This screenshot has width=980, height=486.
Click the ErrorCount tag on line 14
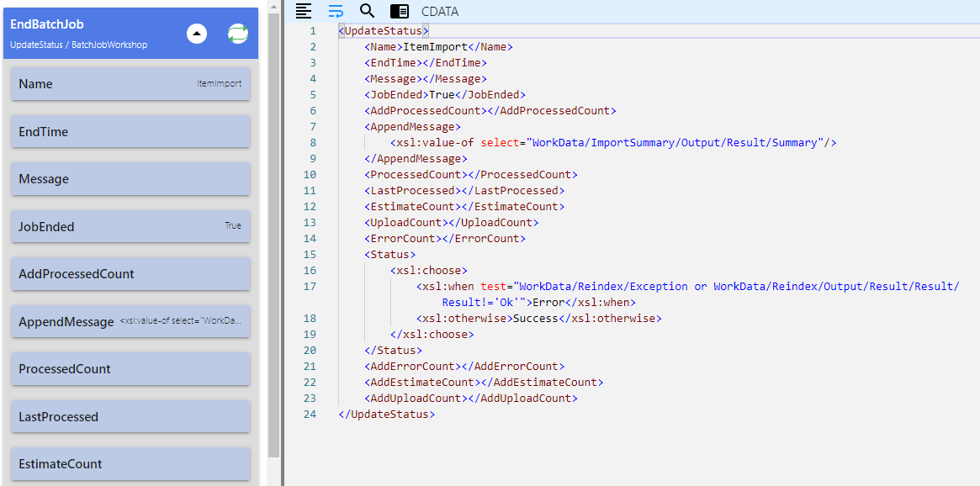445,239
